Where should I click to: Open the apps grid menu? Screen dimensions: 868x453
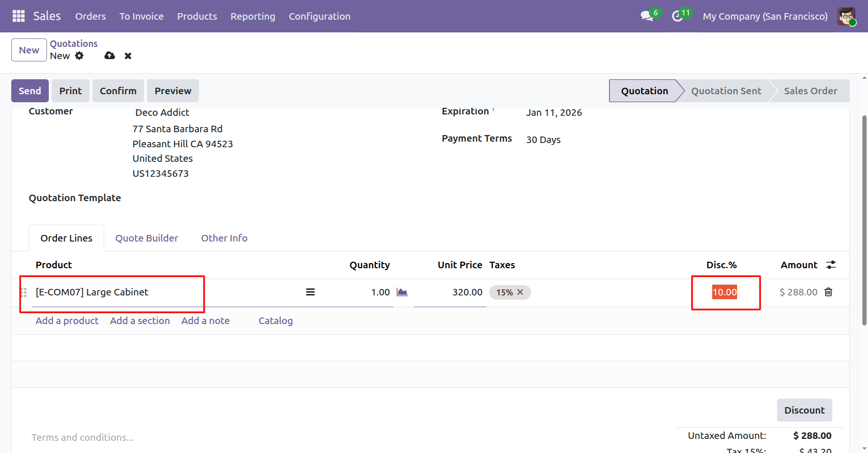[18, 16]
